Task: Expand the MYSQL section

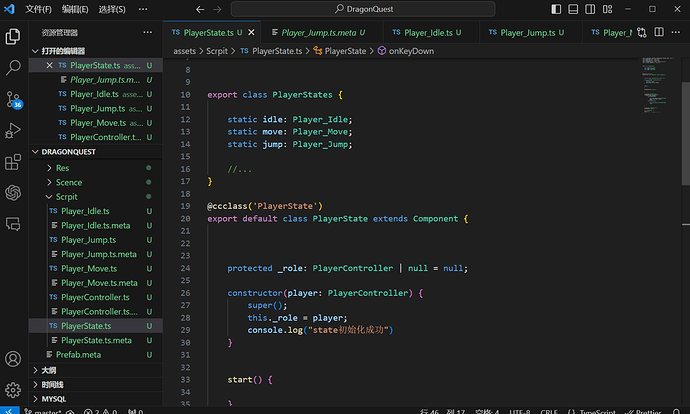Action: (55, 398)
